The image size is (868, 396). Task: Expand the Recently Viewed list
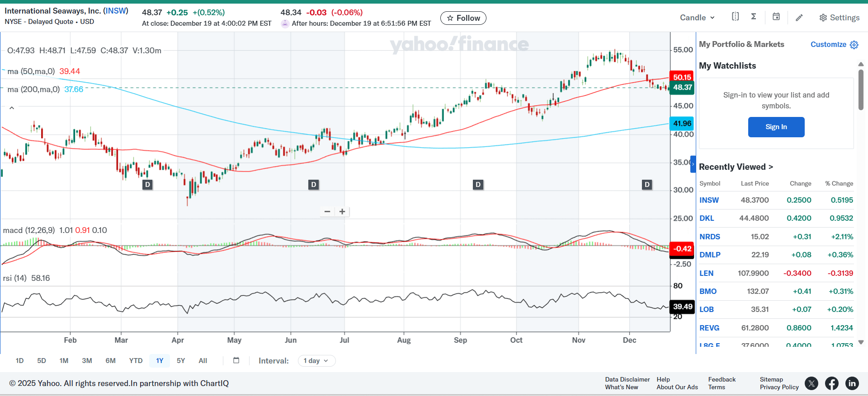click(736, 167)
